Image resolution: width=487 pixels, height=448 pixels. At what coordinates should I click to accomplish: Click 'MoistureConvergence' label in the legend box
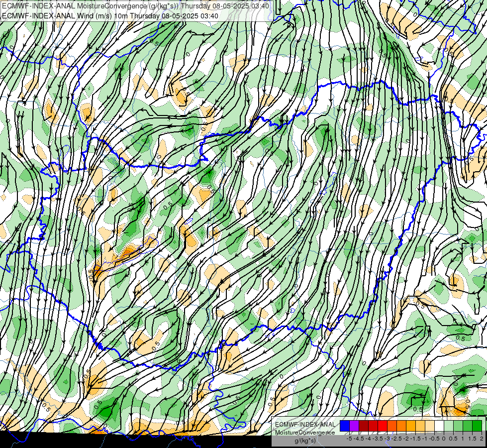tap(305, 433)
